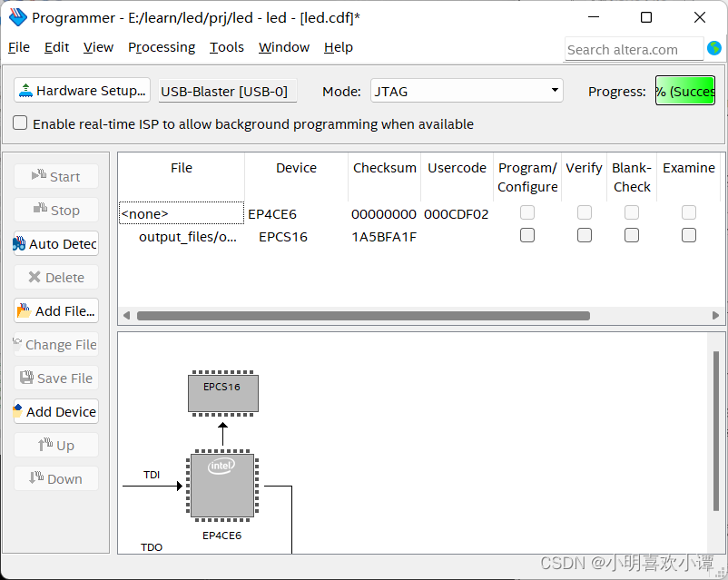Run Auto Detect for devices
Viewport: 728px width, 580px height.
[x=56, y=243]
